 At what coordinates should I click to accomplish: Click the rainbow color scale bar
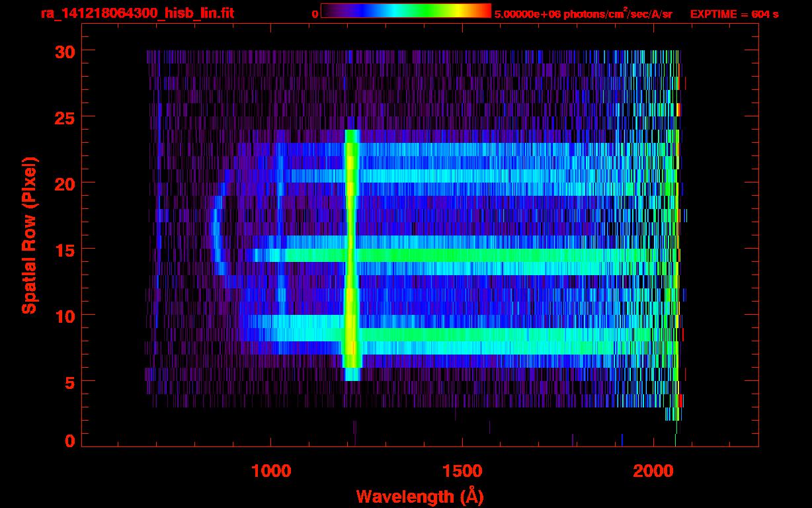[406, 11]
